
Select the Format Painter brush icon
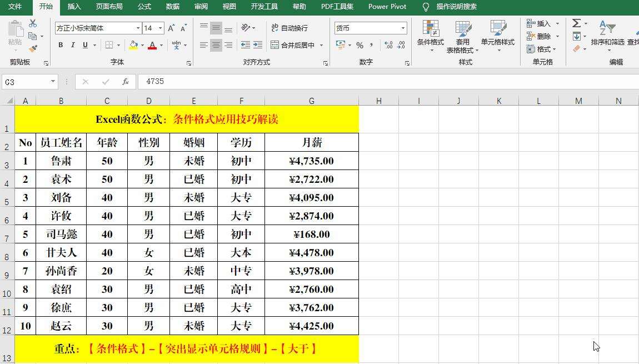[33, 49]
